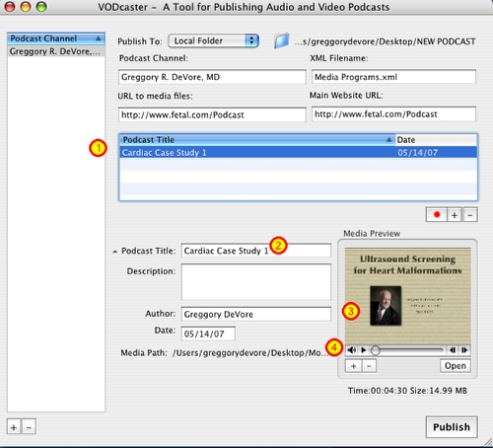Step media preview backward one frame
Image resolution: width=493 pixels, height=448 pixels.
tap(453, 350)
